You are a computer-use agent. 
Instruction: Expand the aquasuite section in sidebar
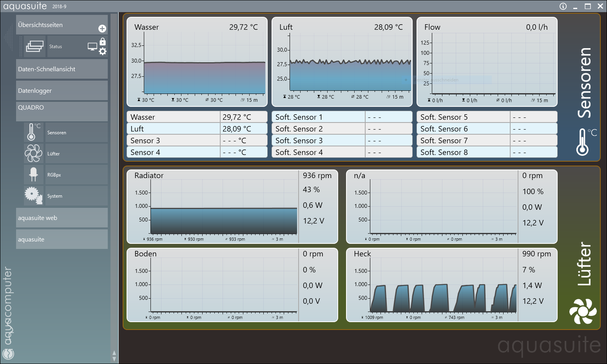[62, 239]
